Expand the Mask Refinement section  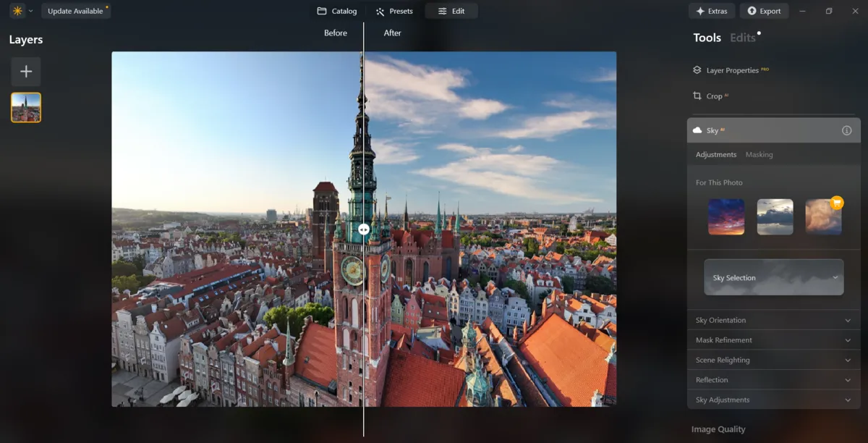point(773,339)
